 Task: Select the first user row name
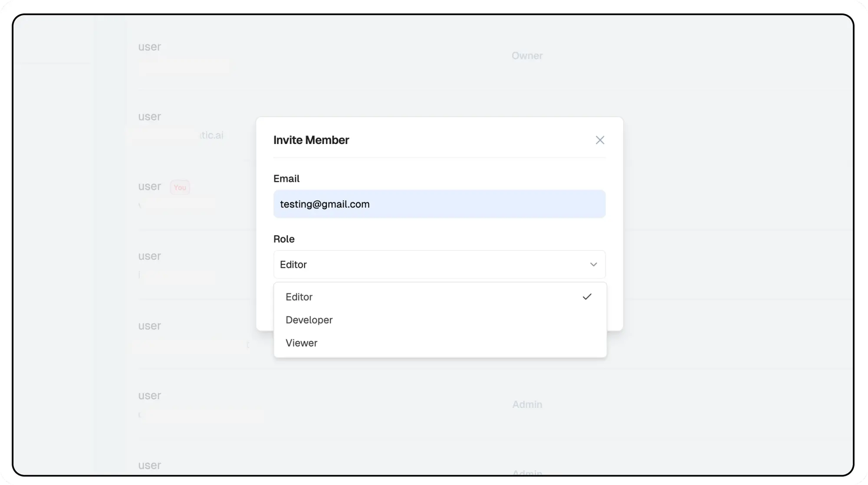point(150,47)
